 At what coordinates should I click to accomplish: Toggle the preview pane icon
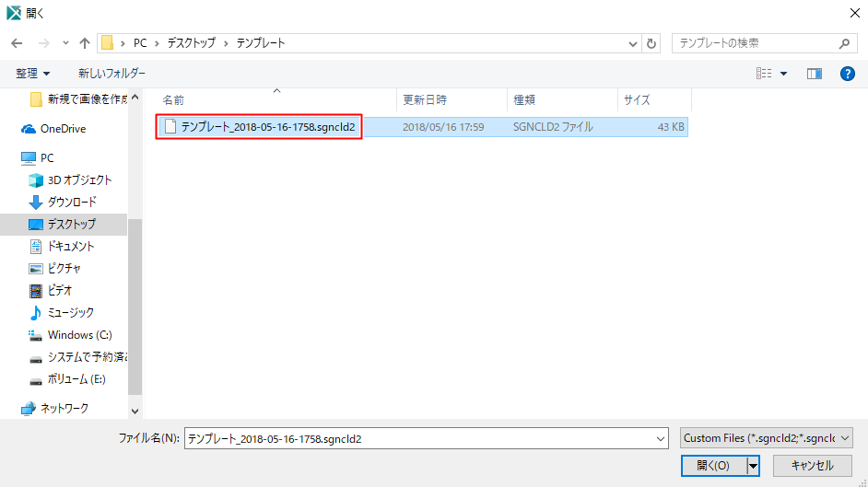pyautogui.click(x=815, y=74)
